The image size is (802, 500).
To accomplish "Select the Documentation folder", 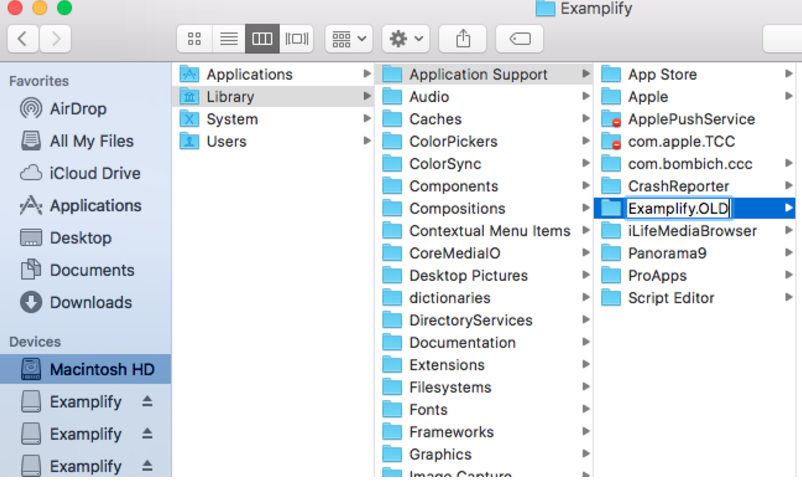I will tap(485, 343).
